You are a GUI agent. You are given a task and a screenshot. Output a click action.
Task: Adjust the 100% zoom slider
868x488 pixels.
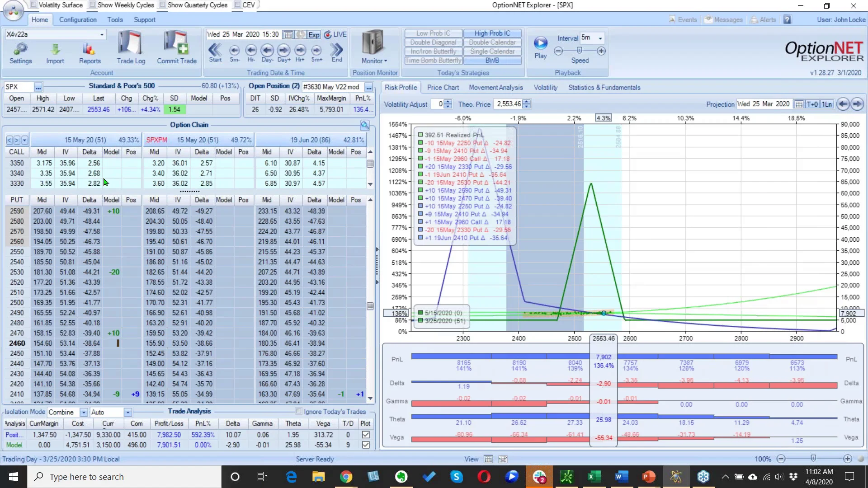[x=813, y=459]
